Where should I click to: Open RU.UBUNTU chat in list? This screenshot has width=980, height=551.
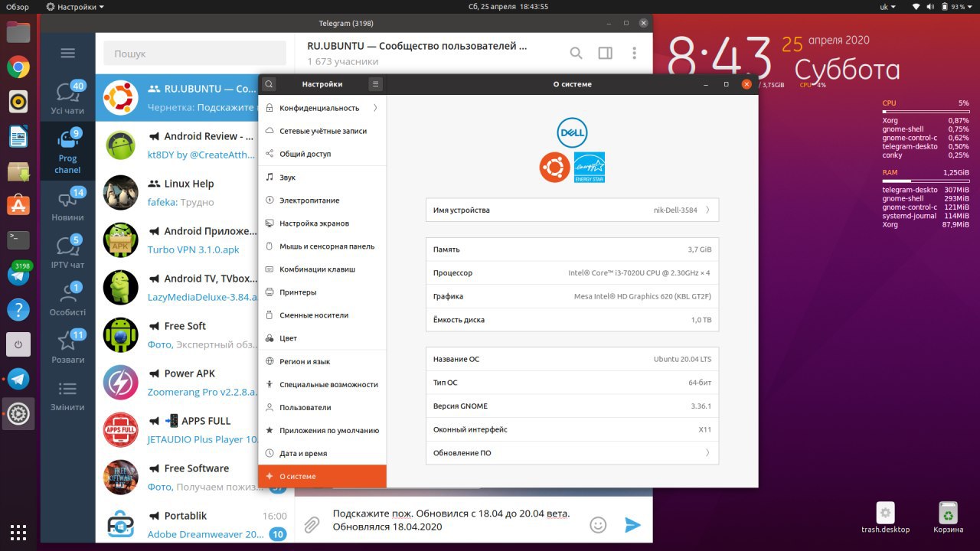click(x=177, y=98)
